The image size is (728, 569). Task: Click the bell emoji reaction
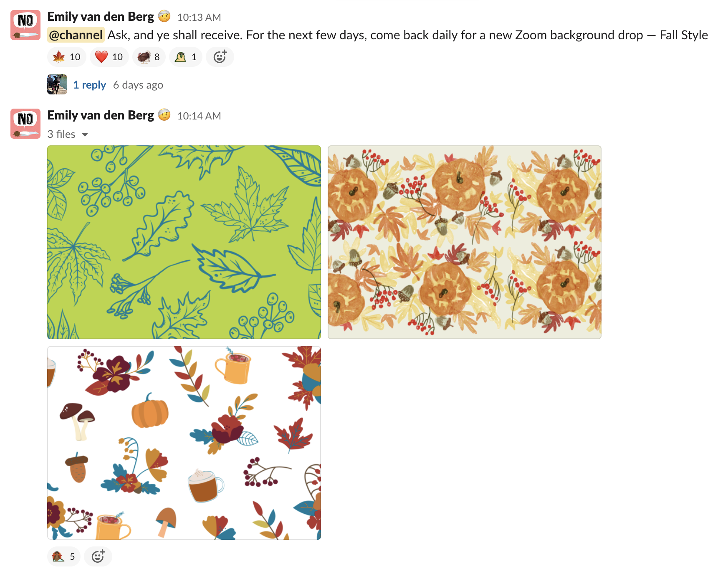coord(186,57)
